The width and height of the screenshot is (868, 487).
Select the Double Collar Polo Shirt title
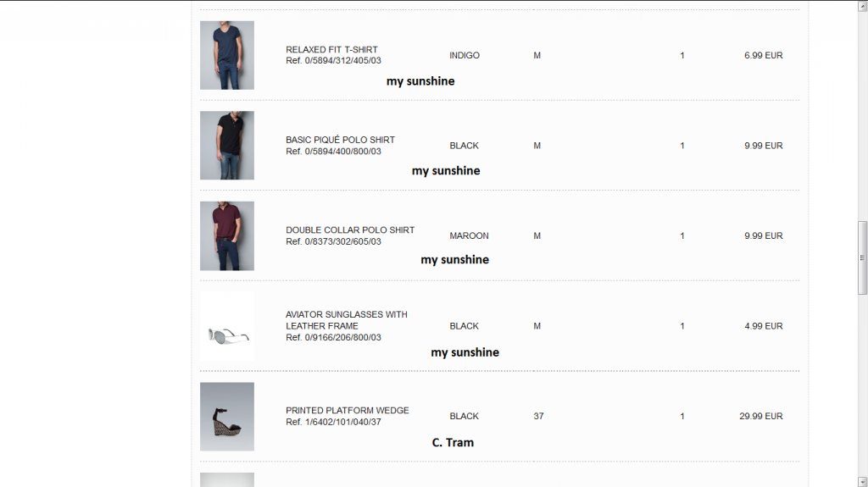pos(350,230)
